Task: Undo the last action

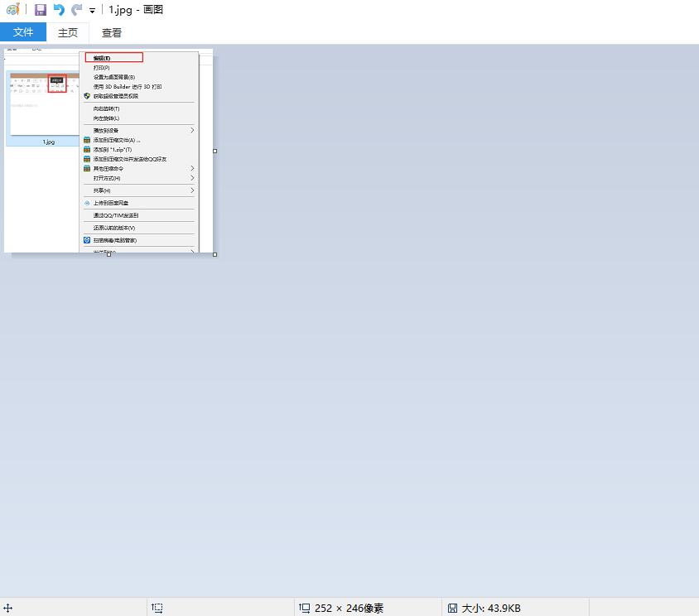Action: (59, 9)
